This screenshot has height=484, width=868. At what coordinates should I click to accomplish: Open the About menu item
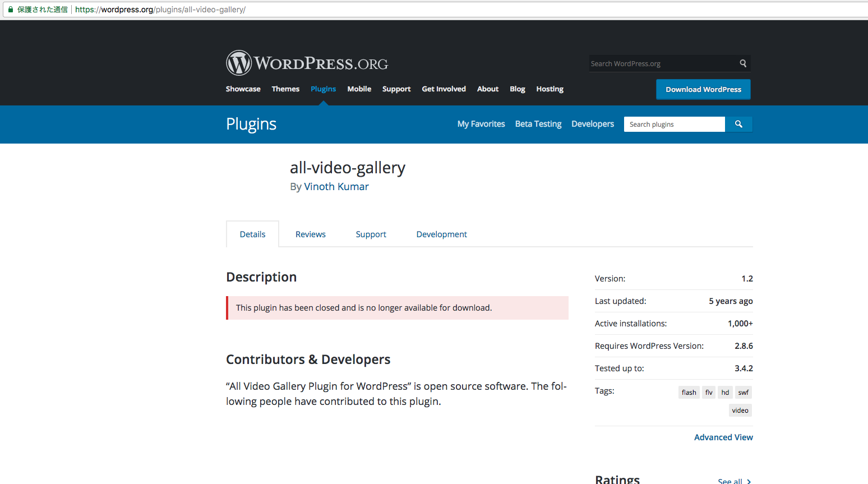(488, 89)
